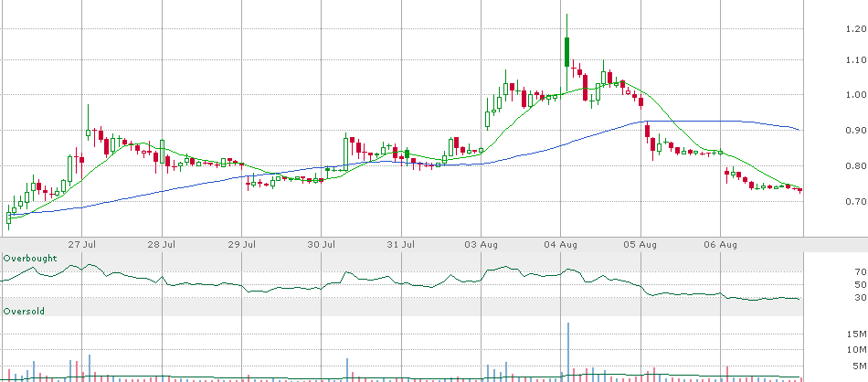Image resolution: width=868 pixels, height=382 pixels.
Task: Click the 0.70 price axis value
Action: tap(856, 202)
